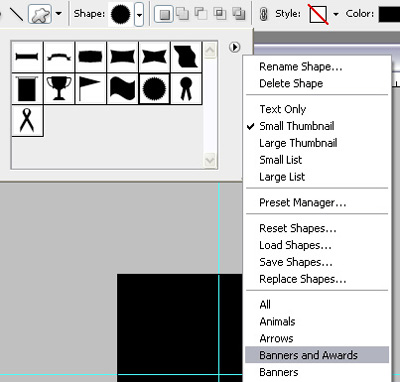
Task: Pick the pinched bow-tie banner shape
Action: (x=154, y=57)
